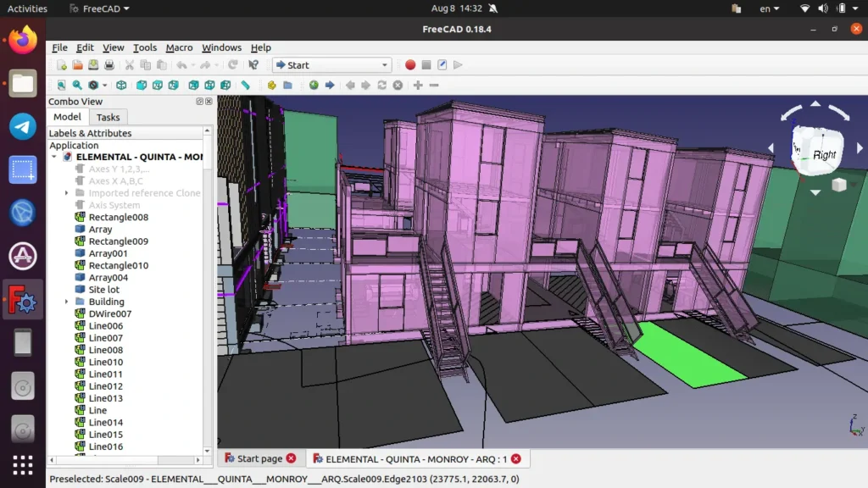The width and height of the screenshot is (868, 488).
Task: Switch to the Tasks tab
Action: point(108,117)
